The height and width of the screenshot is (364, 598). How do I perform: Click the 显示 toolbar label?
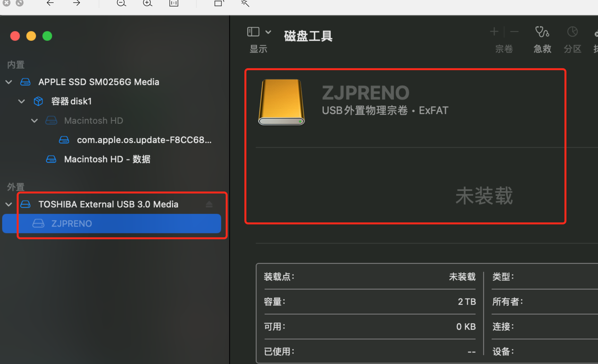pos(258,49)
